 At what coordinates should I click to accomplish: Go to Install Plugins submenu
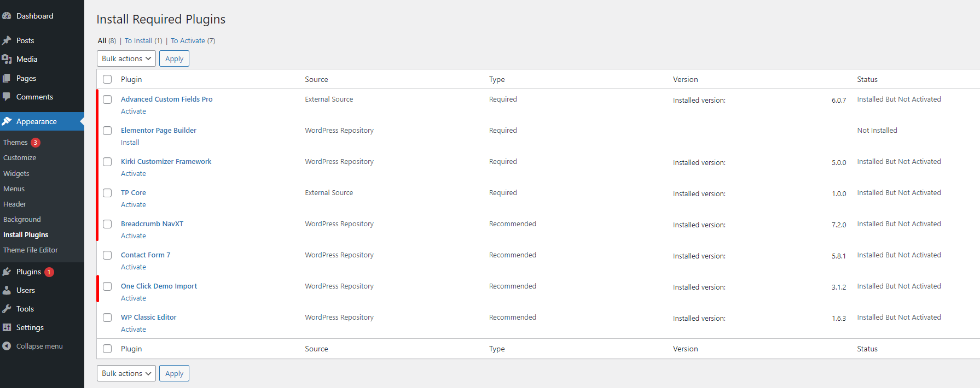coord(26,234)
